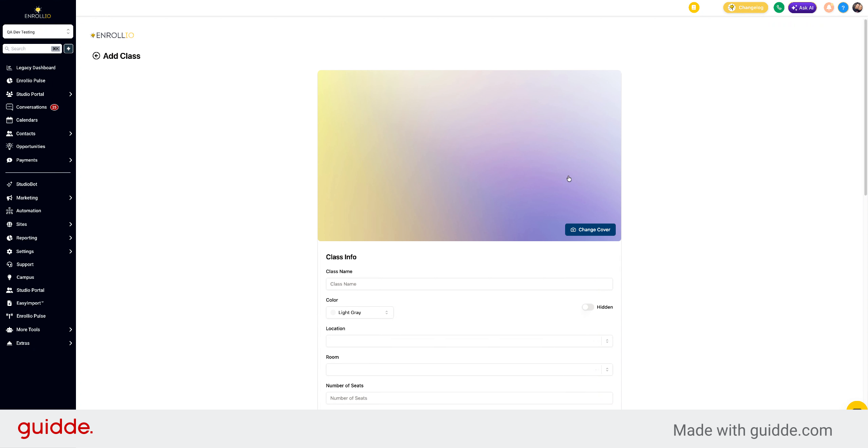Screen dimensions: 868x448
Task: Click the back arrow beside Add Class
Action: click(x=96, y=56)
